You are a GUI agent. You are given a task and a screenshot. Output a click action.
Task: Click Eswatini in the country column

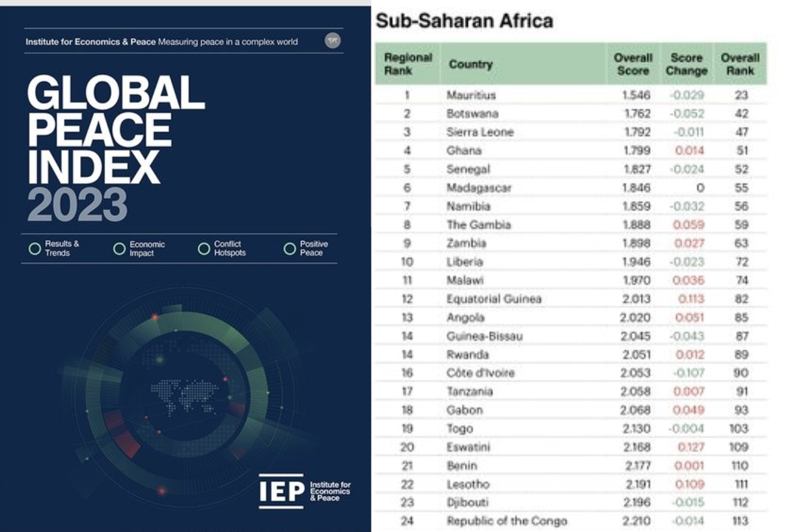pyautogui.click(x=468, y=448)
